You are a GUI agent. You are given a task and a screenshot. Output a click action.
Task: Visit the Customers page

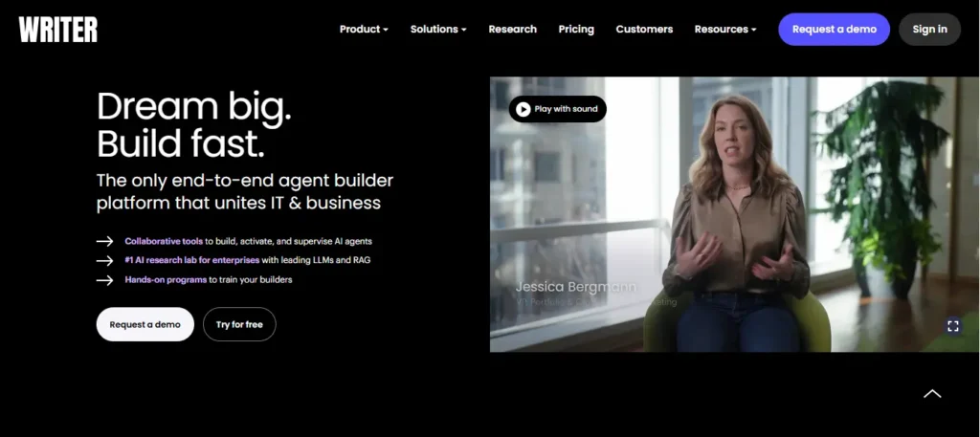[x=644, y=30]
